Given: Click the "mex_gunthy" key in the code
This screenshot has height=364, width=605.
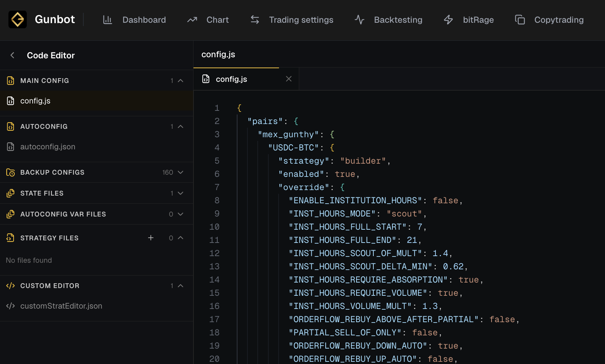Looking at the screenshot, I should pos(288,134).
